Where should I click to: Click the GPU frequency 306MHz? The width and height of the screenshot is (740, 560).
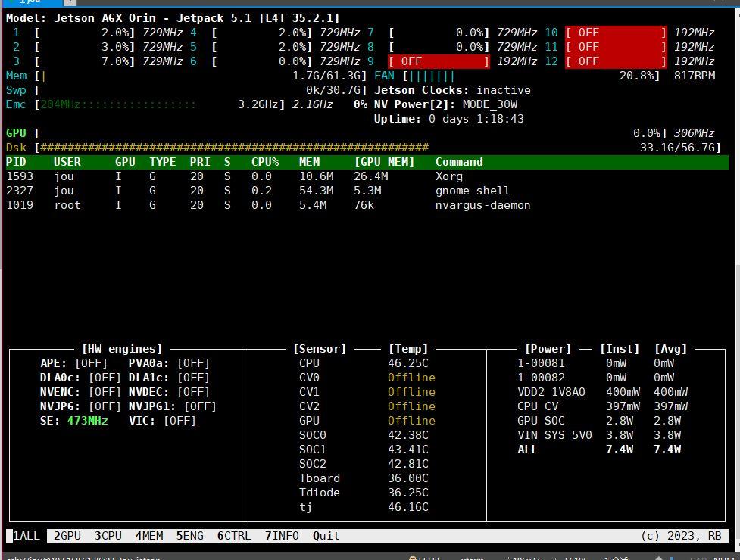click(x=695, y=133)
